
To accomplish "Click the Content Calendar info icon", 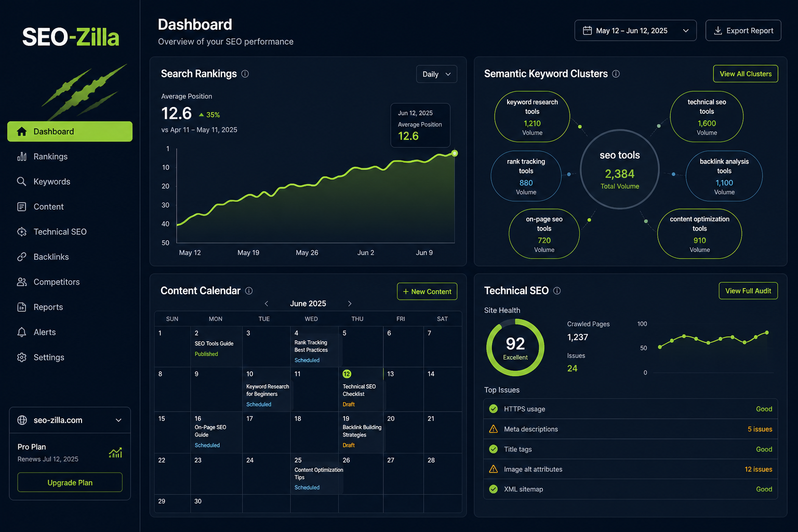I will coord(249,291).
